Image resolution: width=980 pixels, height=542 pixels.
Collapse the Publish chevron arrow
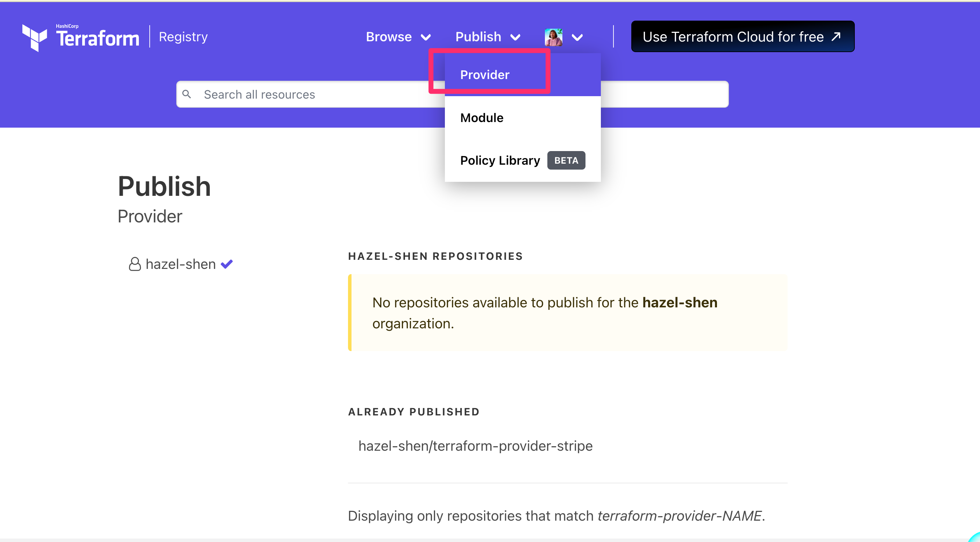(515, 37)
